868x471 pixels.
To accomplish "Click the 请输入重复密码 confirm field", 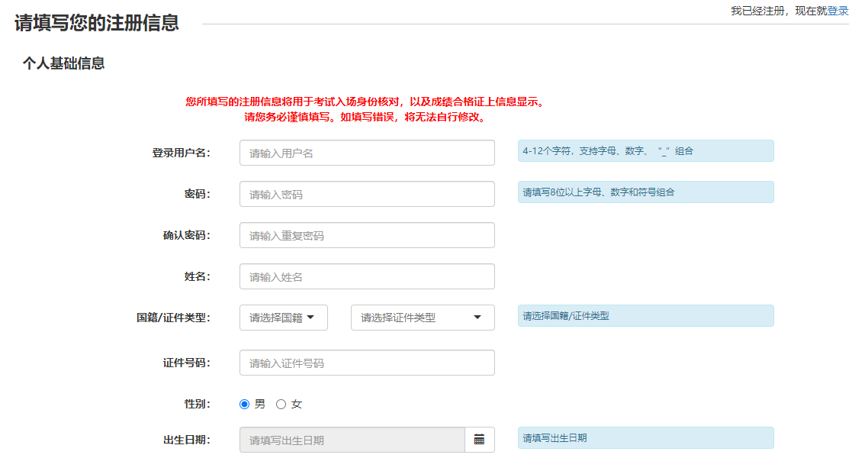I will coord(366,235).
